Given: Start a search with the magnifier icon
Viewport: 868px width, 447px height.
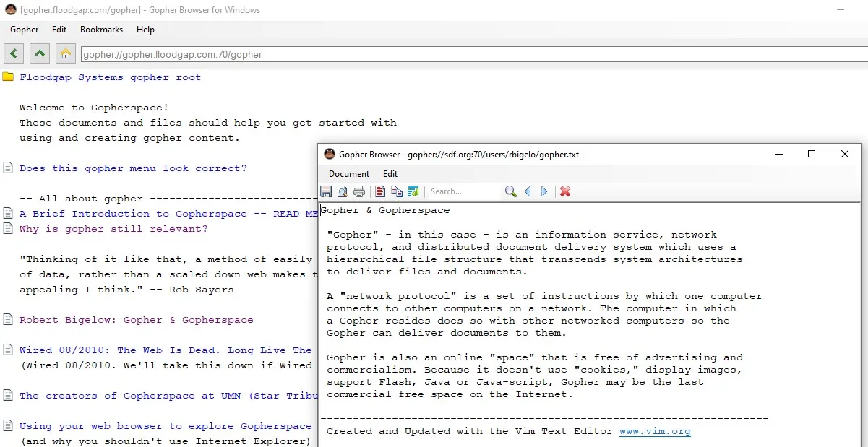Looking at the screenshot, I should click(511, 191).
